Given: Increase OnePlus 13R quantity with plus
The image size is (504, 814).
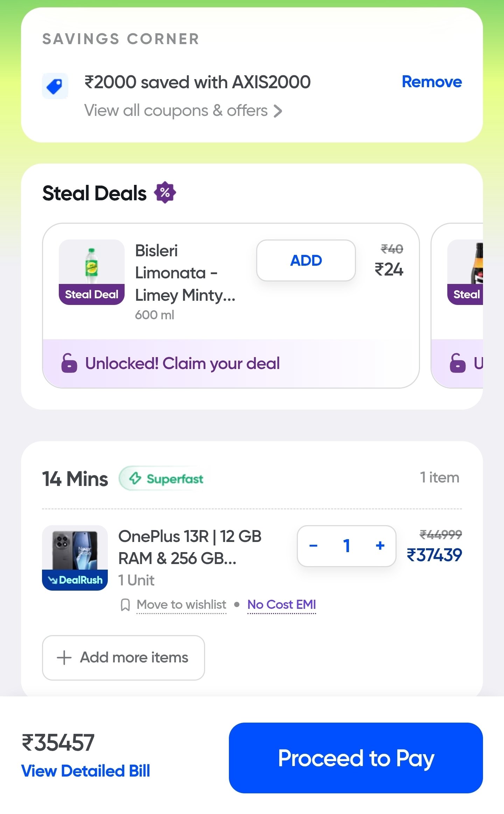Looking at the screenshot, I should [380, 545].
